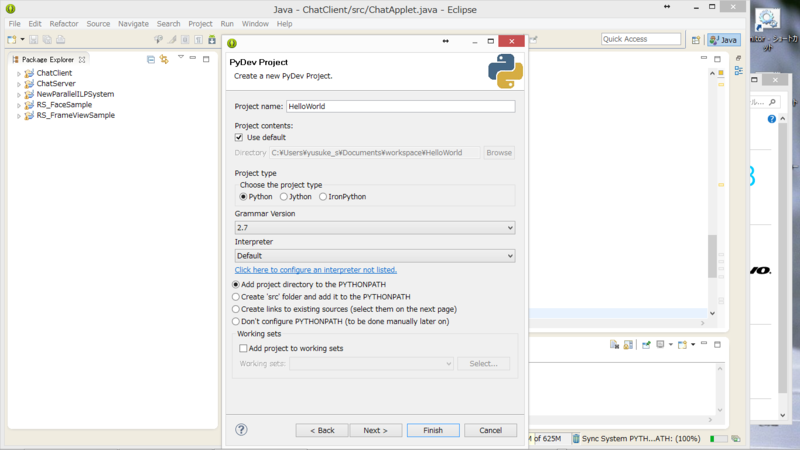The width and height of the screenshot is (800, 450).
Task: Click the Display Selected Console monitor icon
Action: [x=660, y=344]
